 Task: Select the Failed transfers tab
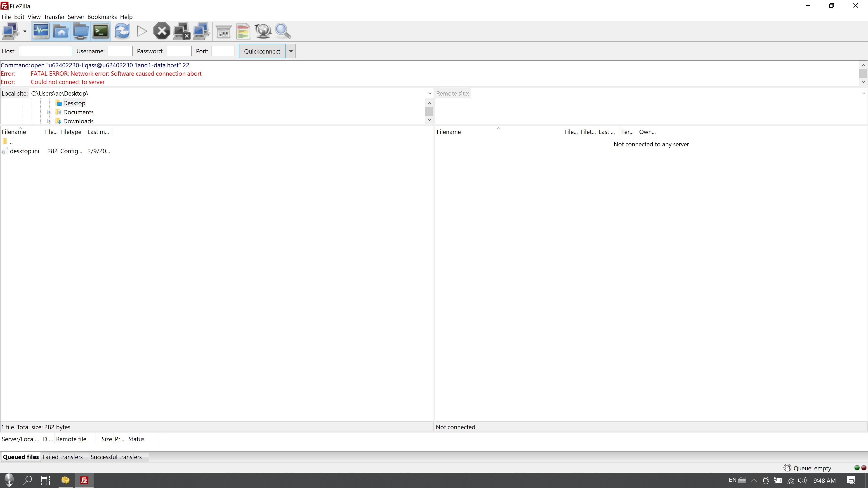[62, 456]
